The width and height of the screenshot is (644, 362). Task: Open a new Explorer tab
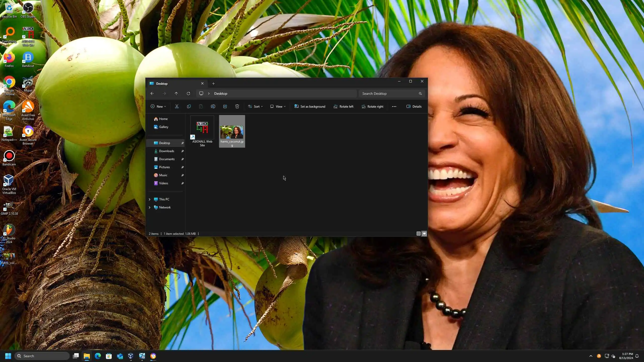point(213,83)
